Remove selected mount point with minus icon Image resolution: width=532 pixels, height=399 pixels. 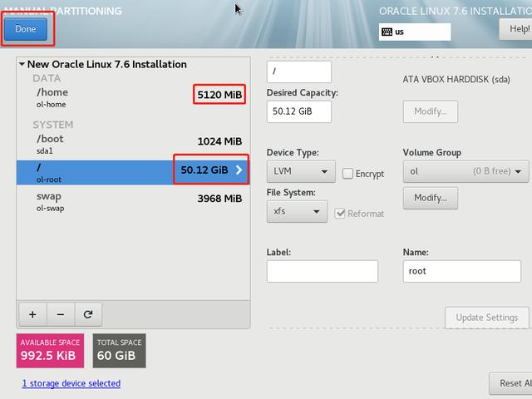[61, 314]
